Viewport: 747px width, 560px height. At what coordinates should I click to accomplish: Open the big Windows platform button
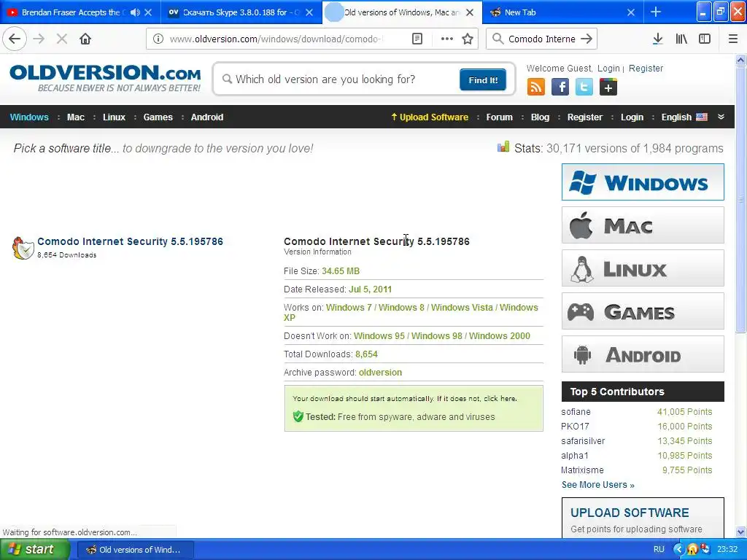click(643, 182)
